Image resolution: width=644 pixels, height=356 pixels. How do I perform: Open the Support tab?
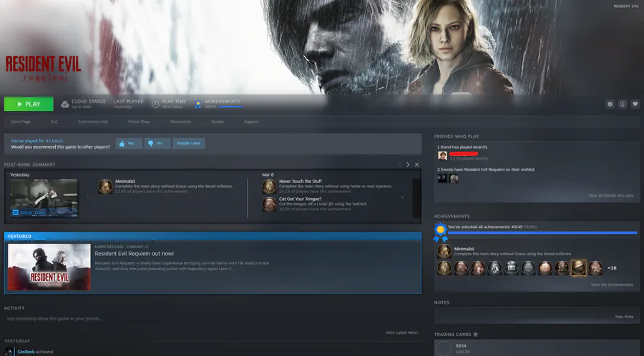251,122
